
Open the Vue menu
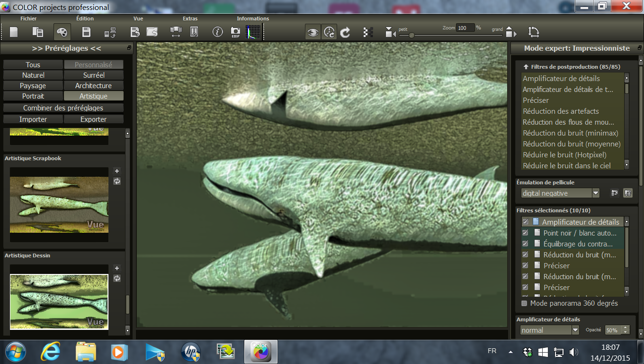(138, 18)
